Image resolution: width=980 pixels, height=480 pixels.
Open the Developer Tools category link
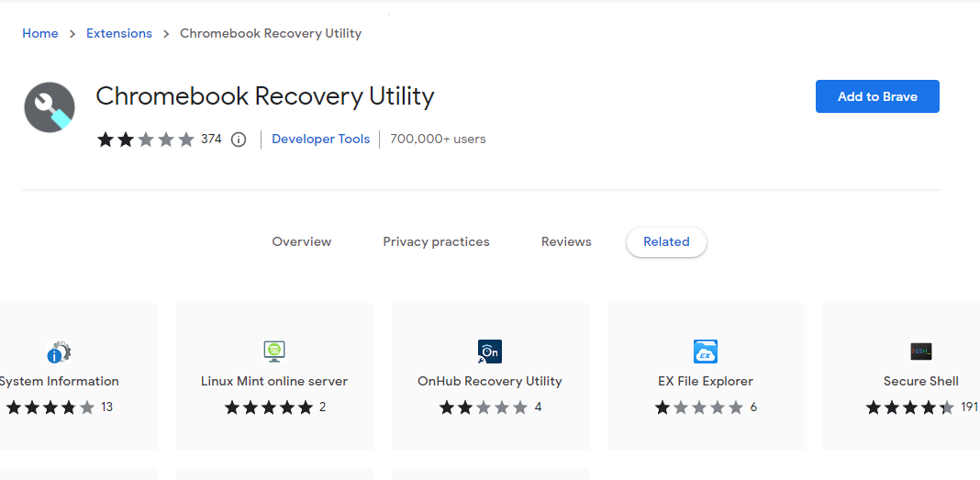click(x=320, y=139)
